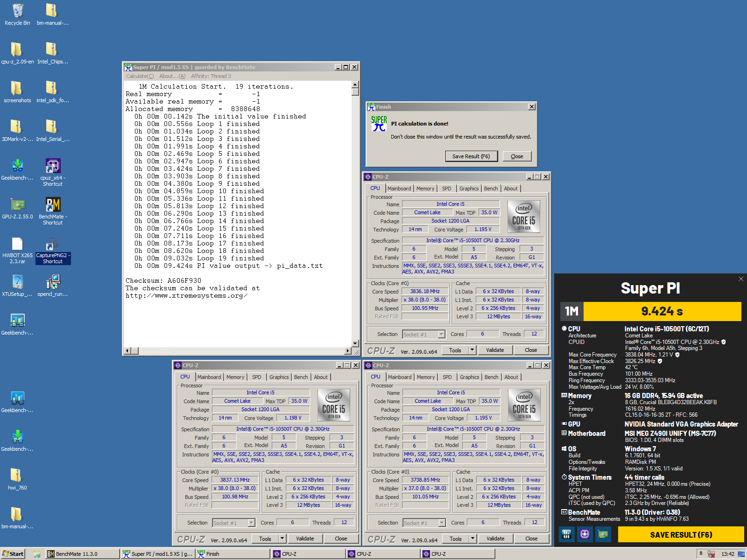Expand Tools dropdown arrow in CPU-Z at 3836.18 MHz

(472, 350)
